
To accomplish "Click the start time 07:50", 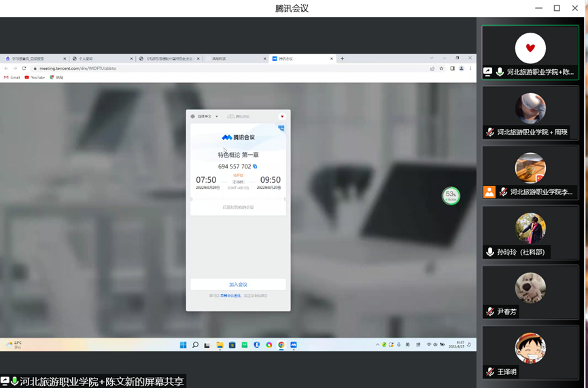I will click(x=206, y=180).
